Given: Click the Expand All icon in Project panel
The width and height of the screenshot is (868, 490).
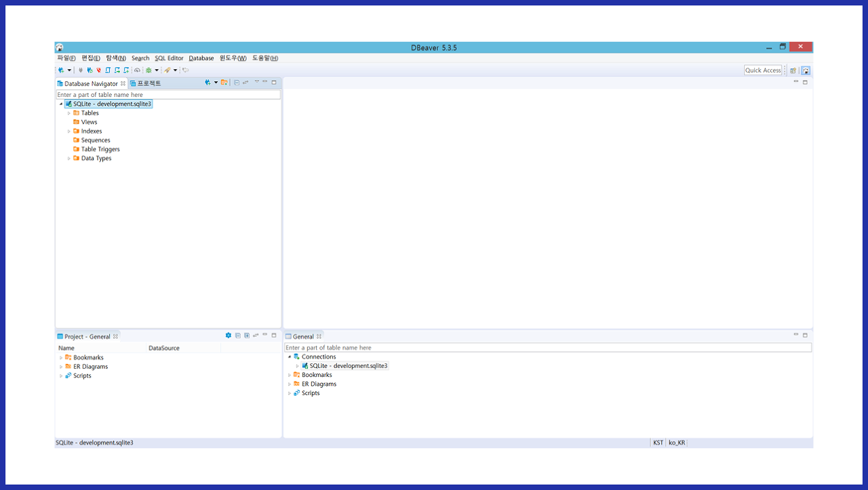Looking at the screenshot, I should 247,335.
